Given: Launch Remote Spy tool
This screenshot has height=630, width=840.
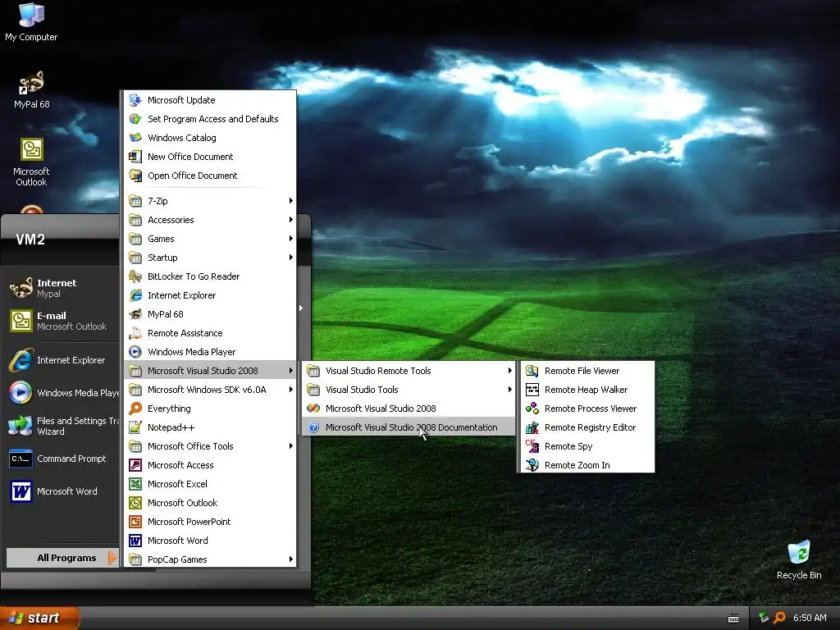Looking at the screenshot, I should pyautogui.click(x=586, y=446).
